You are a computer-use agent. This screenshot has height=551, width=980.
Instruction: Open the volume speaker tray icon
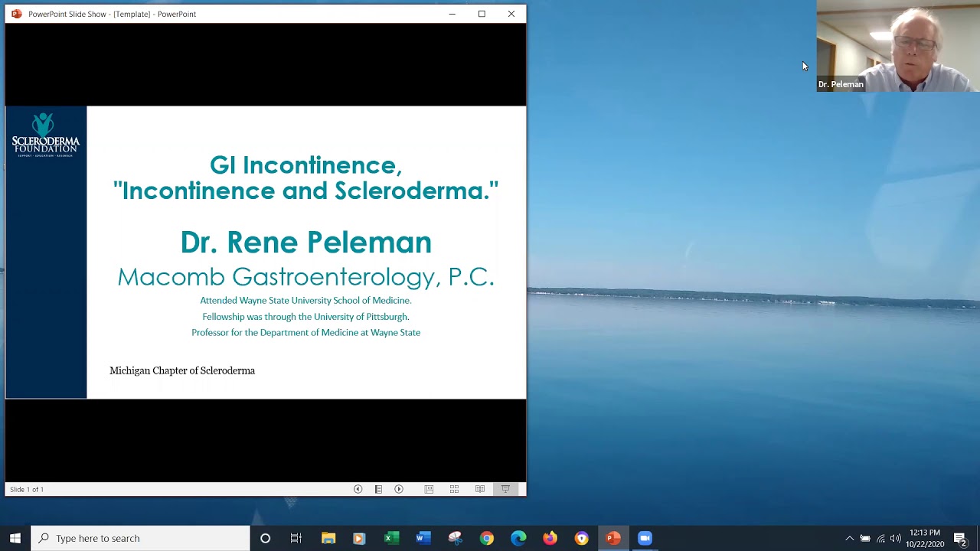[896, 538]
